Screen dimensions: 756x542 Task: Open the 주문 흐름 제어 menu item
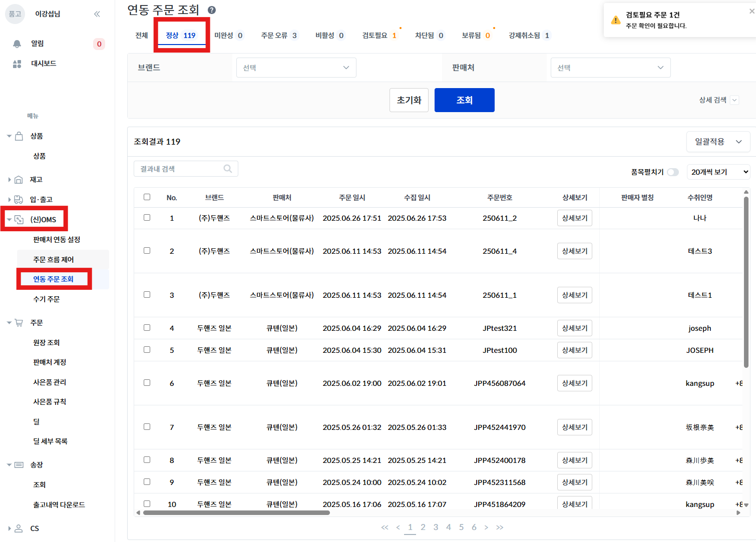click(54, 260)
